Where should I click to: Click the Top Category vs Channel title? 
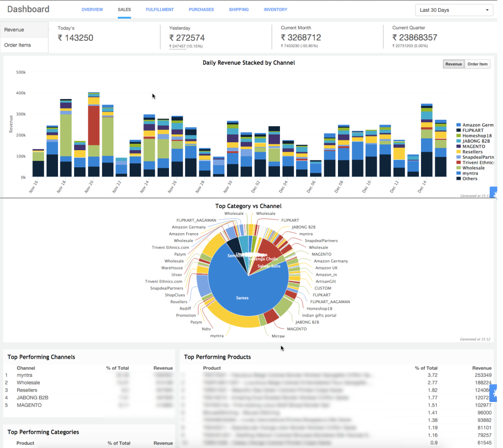click(248, 206)
